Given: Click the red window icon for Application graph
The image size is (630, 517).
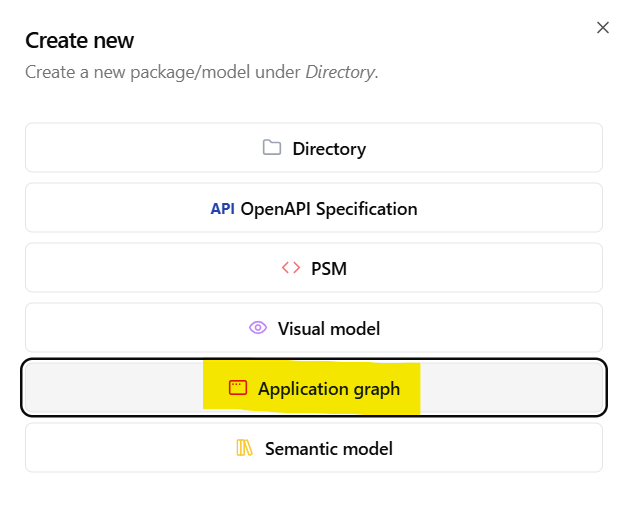Looking at the screenshot, I should pyautogui.click(x=237, y=388).
